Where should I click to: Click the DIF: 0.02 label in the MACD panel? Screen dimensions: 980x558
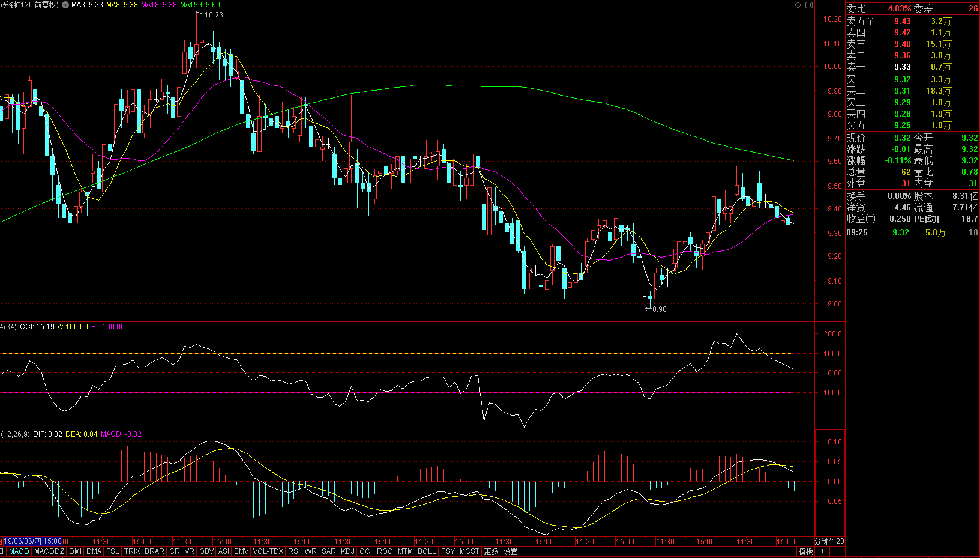pyautogui.click(x=47, y=434)
